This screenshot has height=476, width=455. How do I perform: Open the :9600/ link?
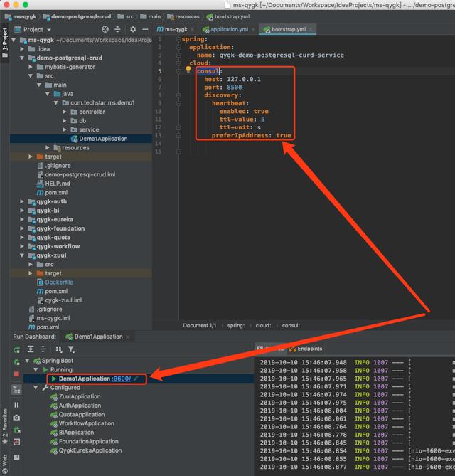click(x=122, y=379)
